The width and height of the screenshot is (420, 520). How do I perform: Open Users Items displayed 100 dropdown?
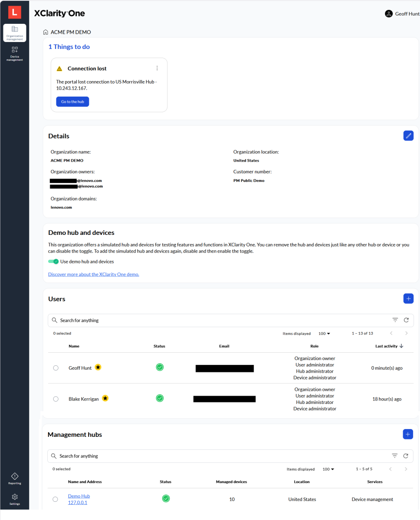pos(324,334)
